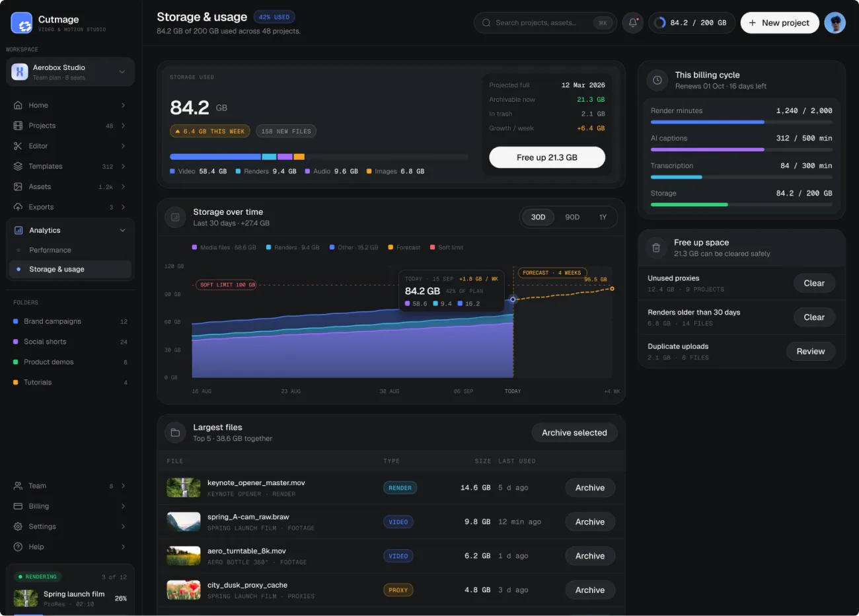Expand the Assets row chevron
859x616 pixels.
tap(124, 187)
